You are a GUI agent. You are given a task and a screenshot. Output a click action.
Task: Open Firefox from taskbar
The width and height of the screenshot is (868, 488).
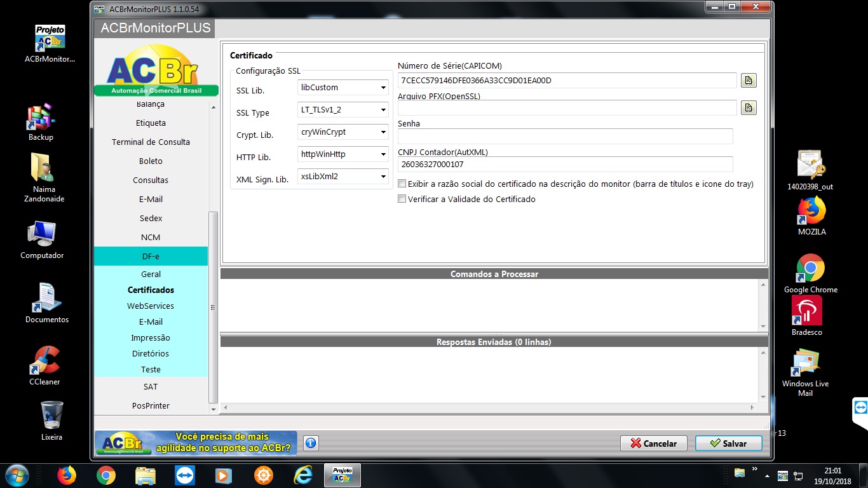click(x=66, y=475)
